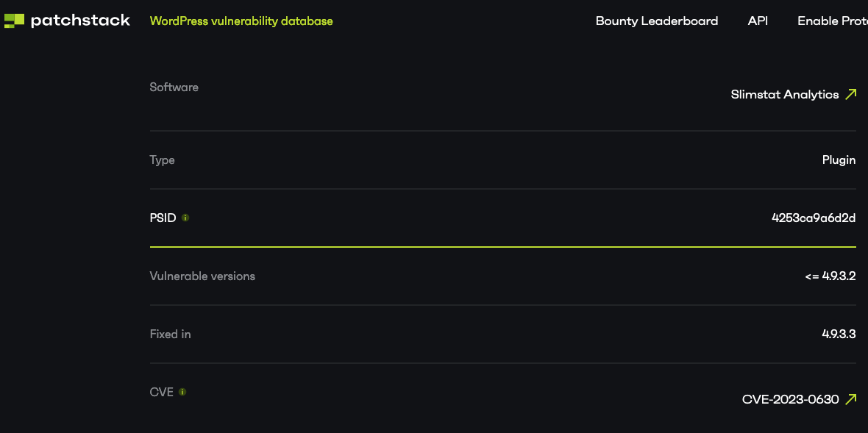Click the CVE info icon
This screenshot has width=868, height=433.
182,392
